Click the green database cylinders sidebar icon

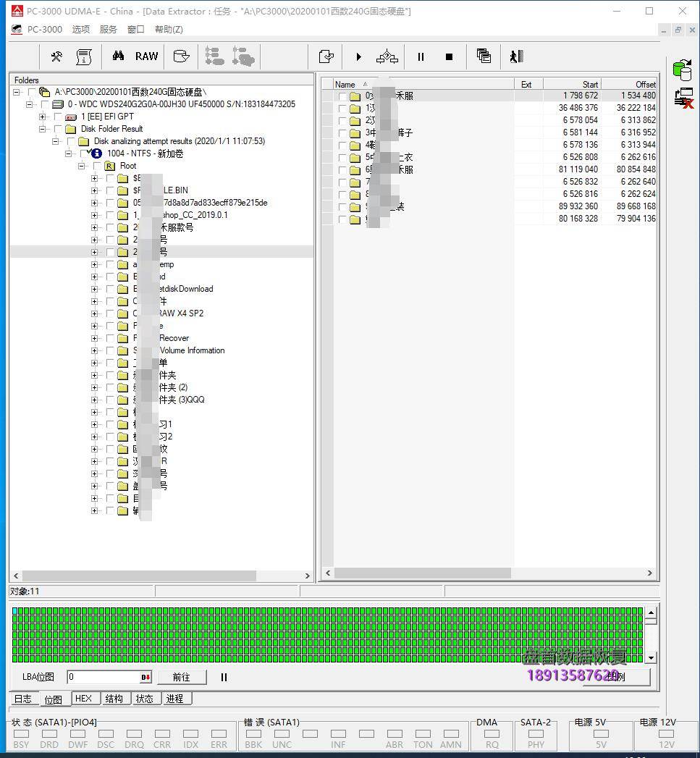pyautogui.click(x=683, y=70)
